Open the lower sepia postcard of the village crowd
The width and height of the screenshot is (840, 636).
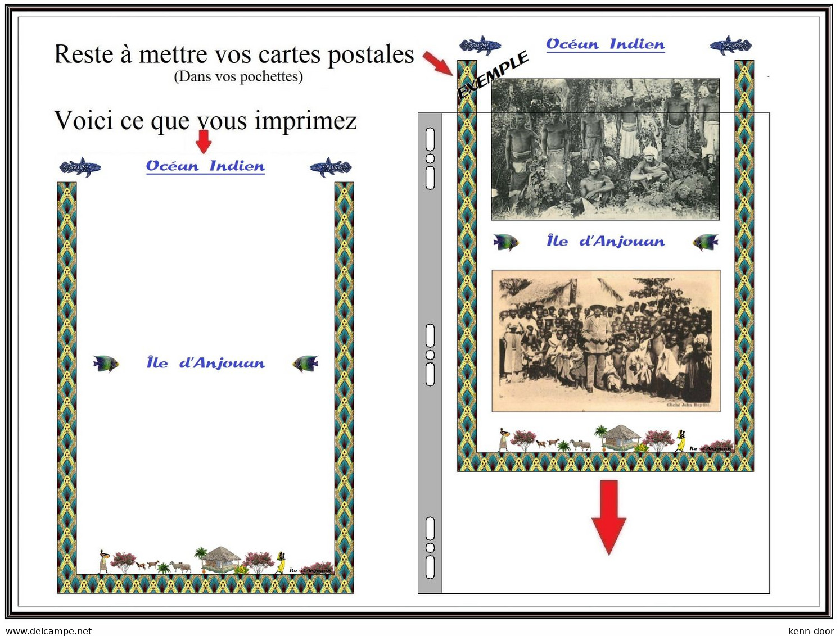coord(606,341)
